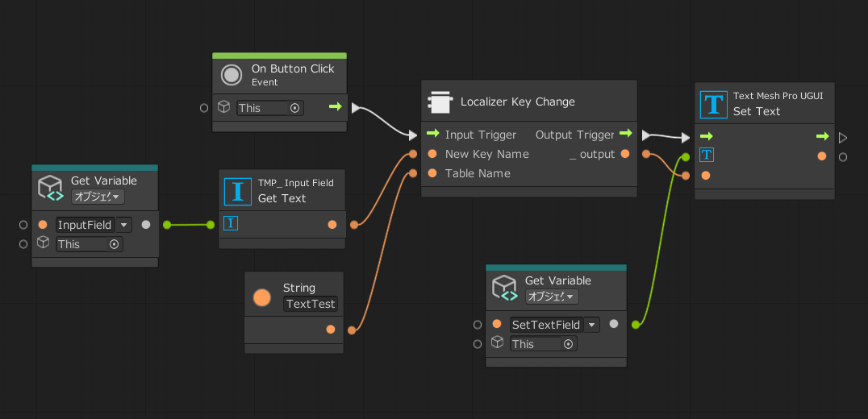The width and height of the screenshot is (868, 419).
Task: Expand the SetTextField name dropdown arrow
Action: click(592, 325)
